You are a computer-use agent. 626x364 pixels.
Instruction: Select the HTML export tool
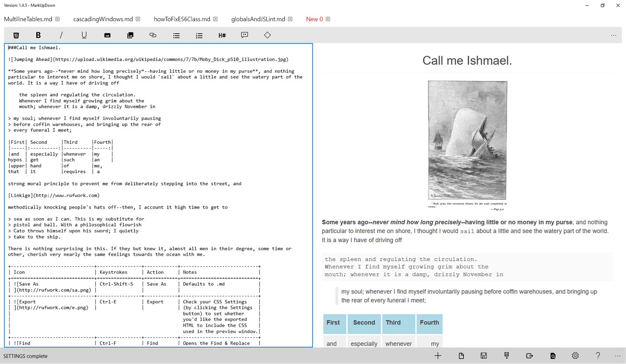[x=16, y=35]
